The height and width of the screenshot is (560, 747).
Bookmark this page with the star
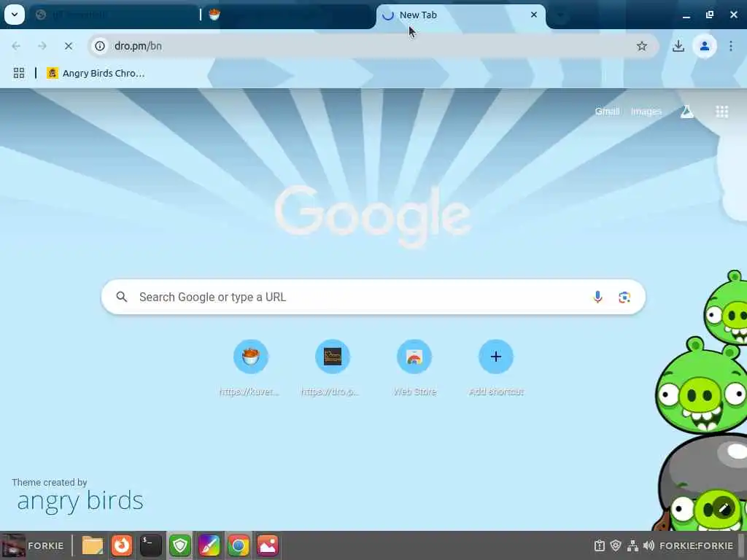pyautogui.click(x=642, y=46)
